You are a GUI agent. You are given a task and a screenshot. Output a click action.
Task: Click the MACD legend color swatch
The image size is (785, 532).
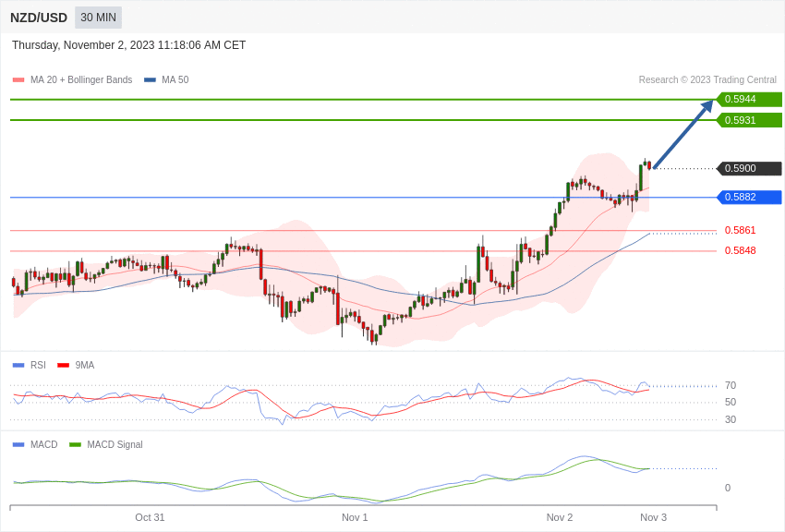click(18, 444)
